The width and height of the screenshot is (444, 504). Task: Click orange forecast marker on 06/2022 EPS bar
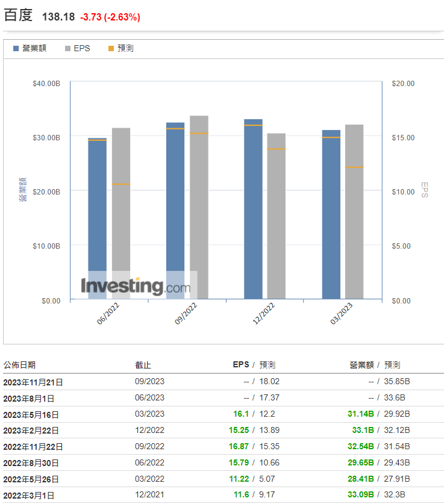pyautogui.click(x=121, y=184)
